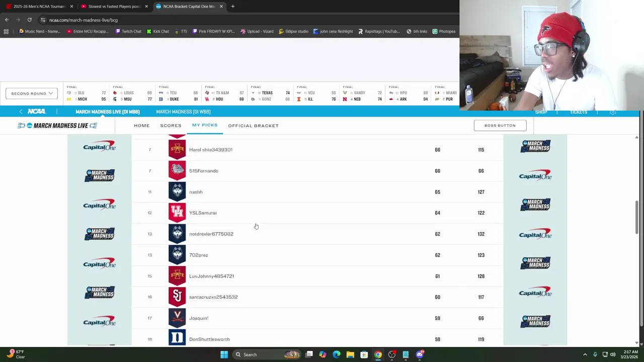Open Discord from the taskbar
Image resolution: width=644 pixels, height=362 pixels.
[x=420, y=354]
